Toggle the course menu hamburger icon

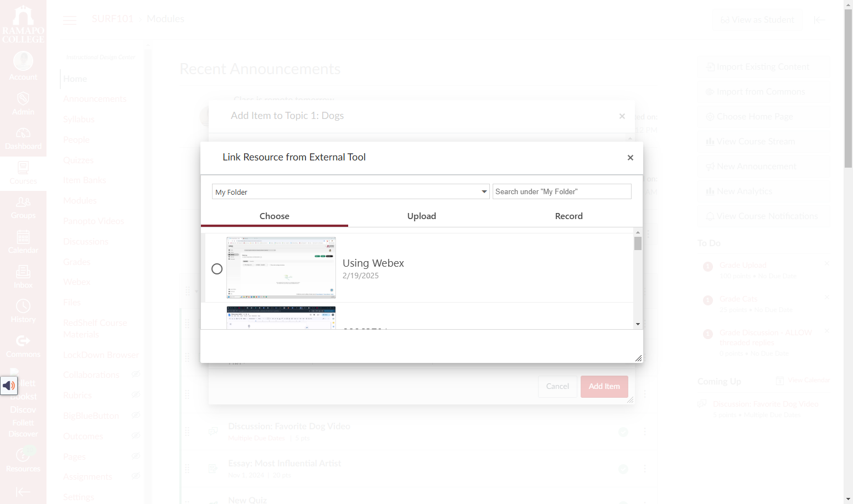coord(70,20)
